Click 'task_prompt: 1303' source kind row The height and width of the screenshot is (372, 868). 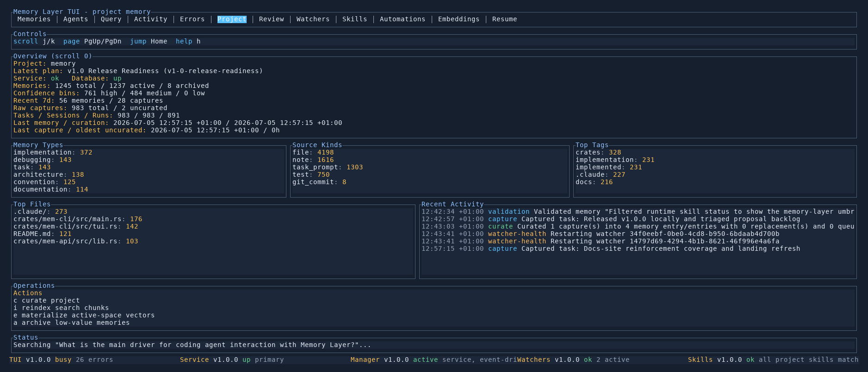(x=328, y=167)
